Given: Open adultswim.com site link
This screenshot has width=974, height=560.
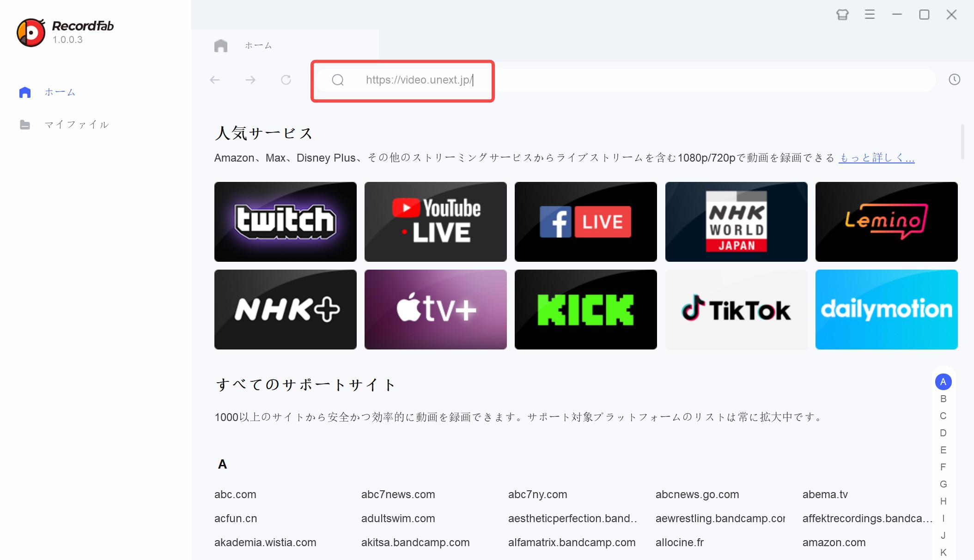Looking at the screenshot, I should [x=398, y=518].
